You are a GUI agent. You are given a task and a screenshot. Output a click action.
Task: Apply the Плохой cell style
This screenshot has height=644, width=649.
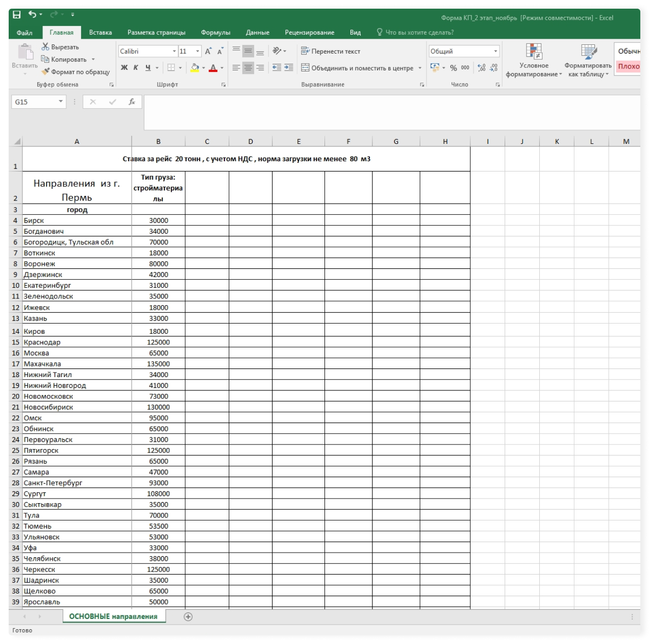pyautogui.click(x=628, y=66)
